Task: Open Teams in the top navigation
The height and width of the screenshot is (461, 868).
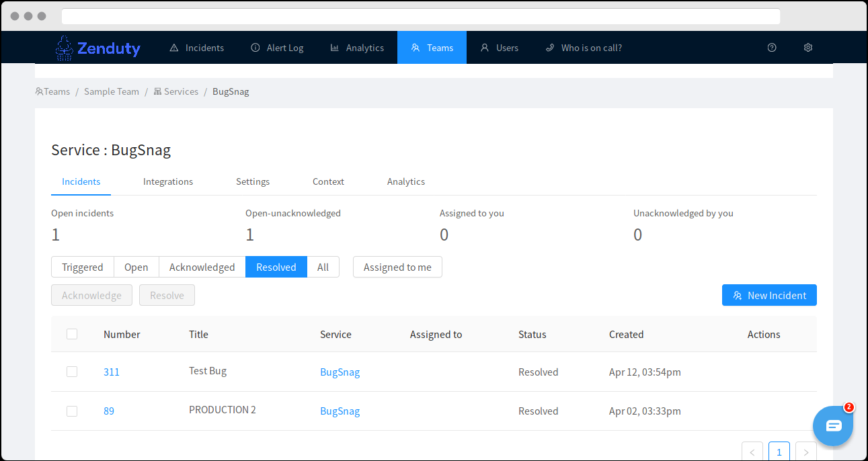Action: 432,48
